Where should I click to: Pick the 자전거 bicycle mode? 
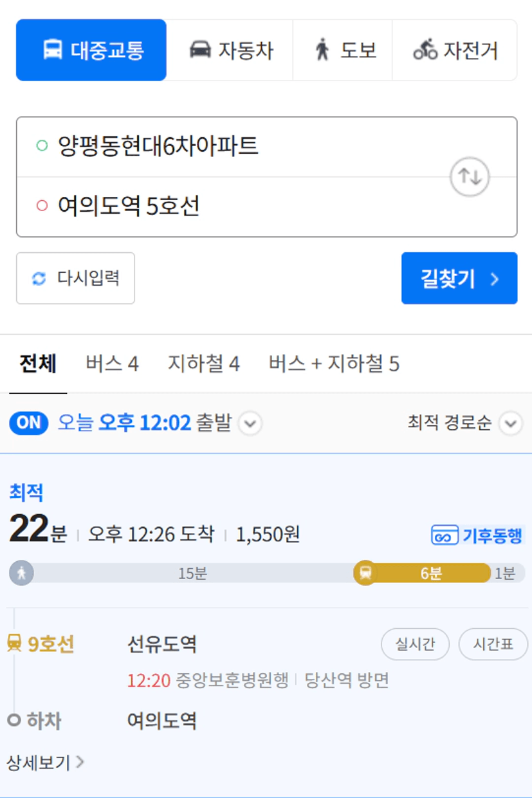454,50
